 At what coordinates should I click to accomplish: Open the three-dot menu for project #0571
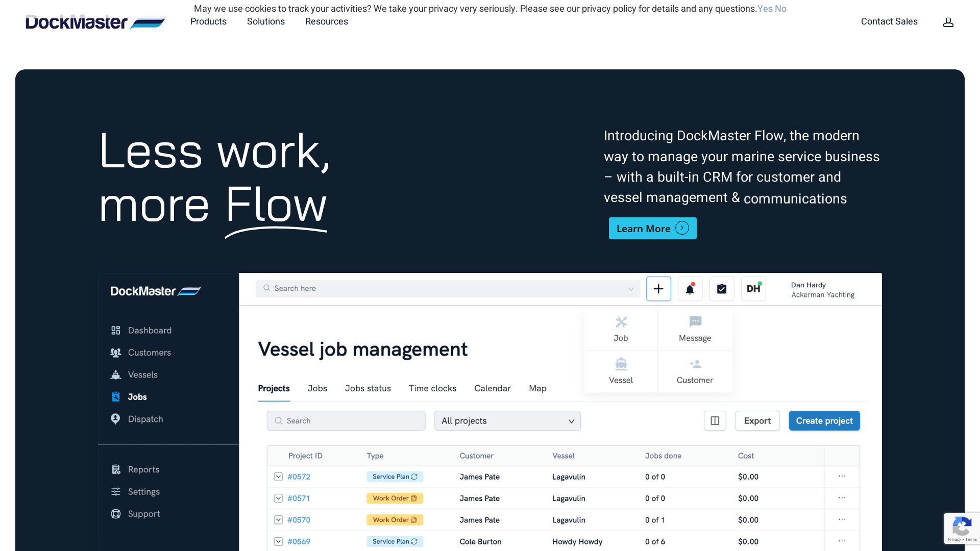(x=842, y=498)
